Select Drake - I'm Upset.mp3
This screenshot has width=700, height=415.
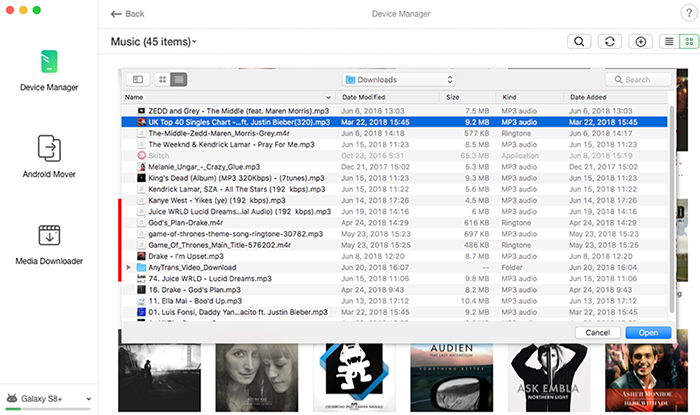coord(394,256)
